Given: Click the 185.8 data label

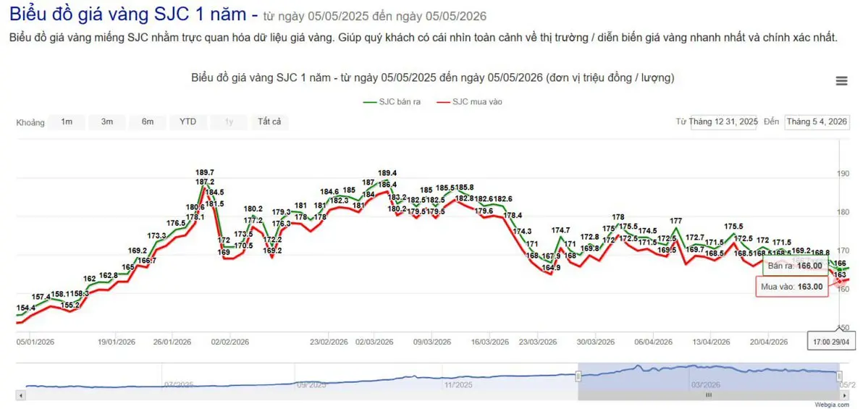Looking at the screenshot, I should [x=464, y=187].
